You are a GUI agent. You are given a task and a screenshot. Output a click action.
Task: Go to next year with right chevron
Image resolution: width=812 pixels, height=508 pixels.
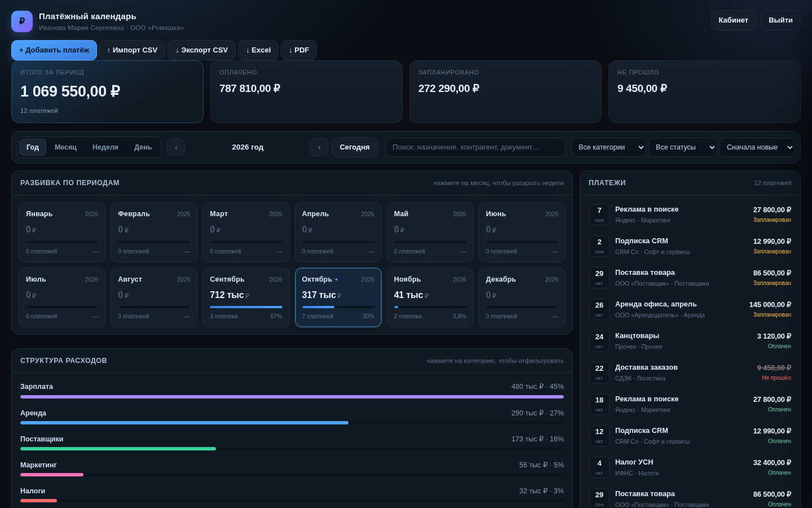[x=319, y=147]
